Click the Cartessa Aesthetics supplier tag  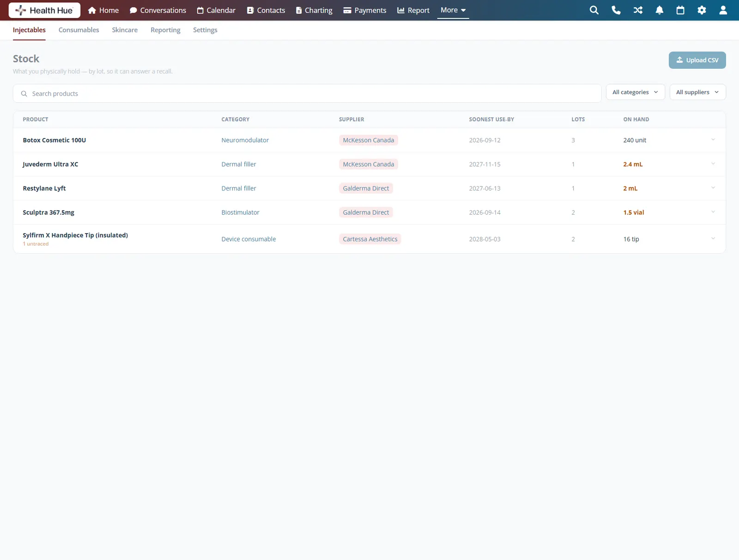[x=370, y=239]
